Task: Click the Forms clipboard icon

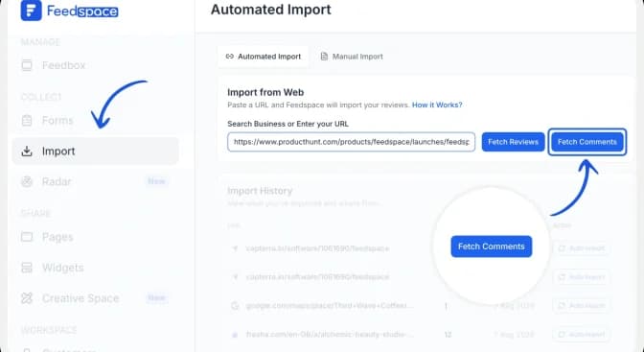Action: pos(27,121)
